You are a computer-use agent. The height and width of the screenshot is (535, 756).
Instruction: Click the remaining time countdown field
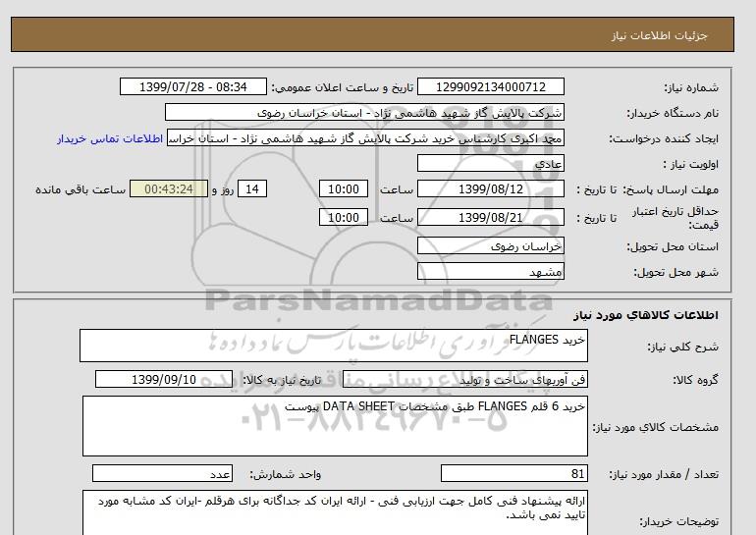(169, 188)
